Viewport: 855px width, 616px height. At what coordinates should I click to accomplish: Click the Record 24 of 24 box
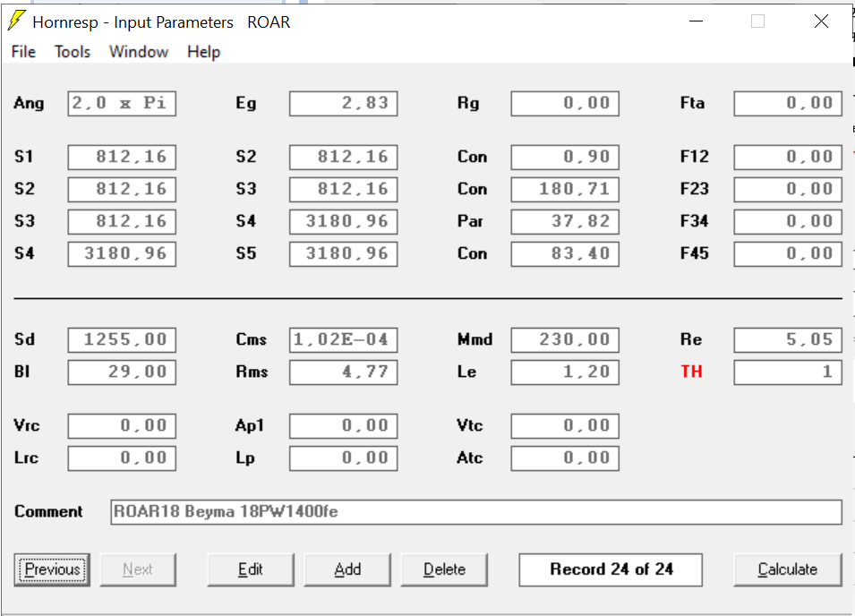(x=611, y=569)
